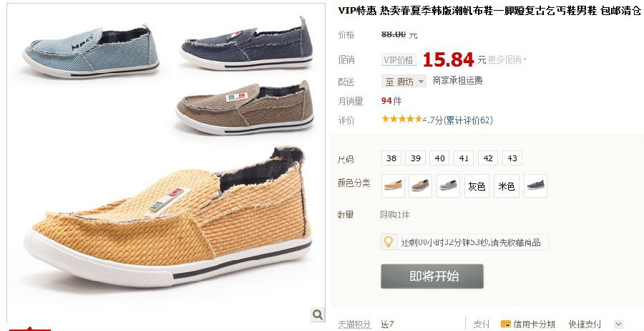Click the 快捷支付 payment link
This screenshot has width=644, height=331.
(585, 325)
